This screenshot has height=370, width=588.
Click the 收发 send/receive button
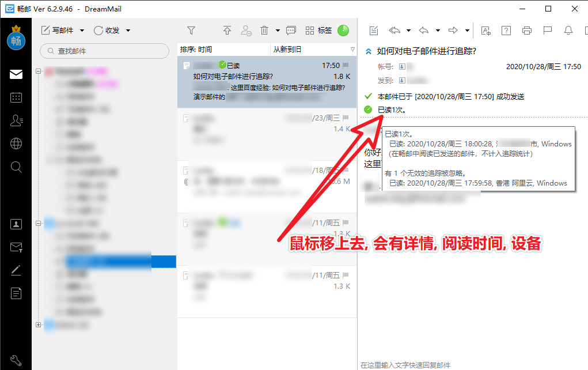pos(107,31)
